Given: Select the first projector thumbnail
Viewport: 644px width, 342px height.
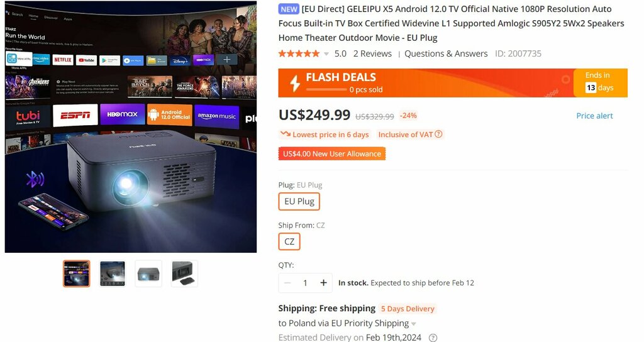Looking at the screenshot, I should (76, 273).
